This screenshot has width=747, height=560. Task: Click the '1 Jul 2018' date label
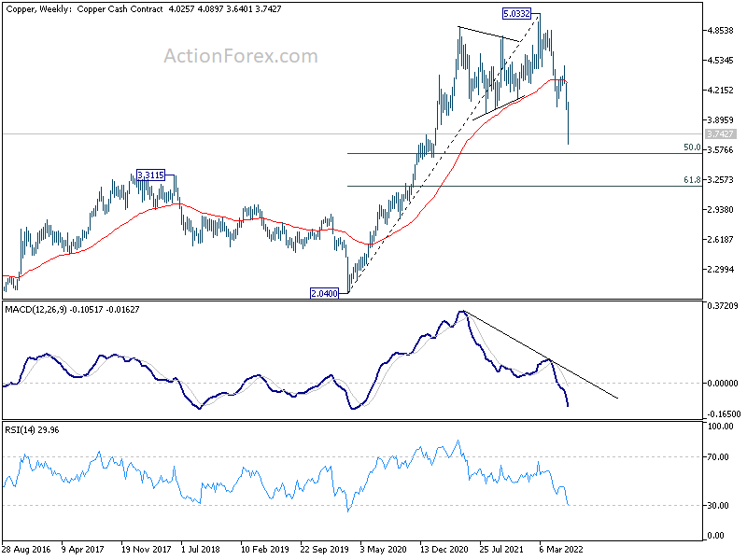tap(201, 550)
